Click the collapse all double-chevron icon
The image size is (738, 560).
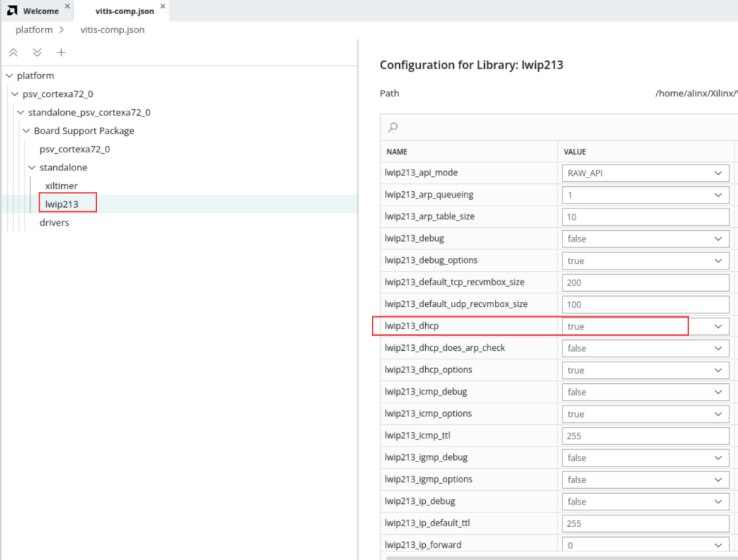[13, 52]
